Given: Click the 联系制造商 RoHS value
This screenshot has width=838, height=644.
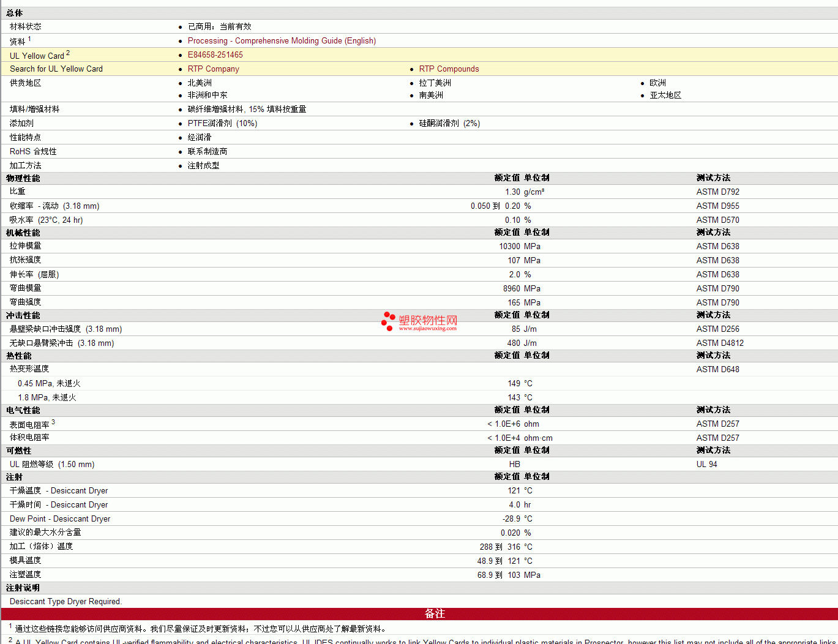Looking at the screenshot, I should pyautogui.click(x=208, y=151).
